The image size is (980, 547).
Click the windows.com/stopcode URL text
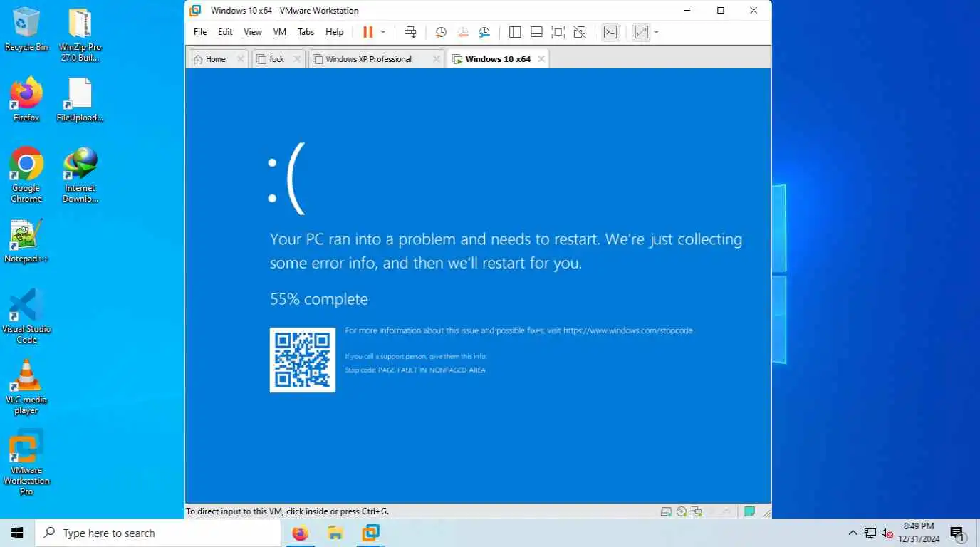(627, 330)
